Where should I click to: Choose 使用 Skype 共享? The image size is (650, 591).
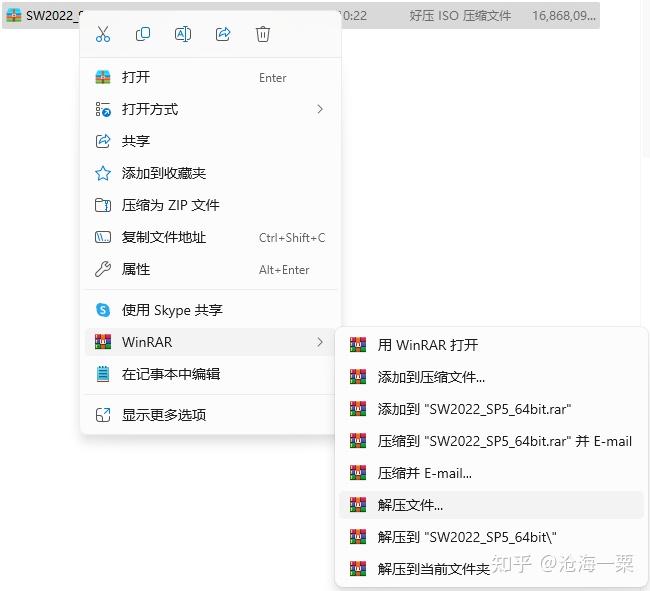click(211, 310)
